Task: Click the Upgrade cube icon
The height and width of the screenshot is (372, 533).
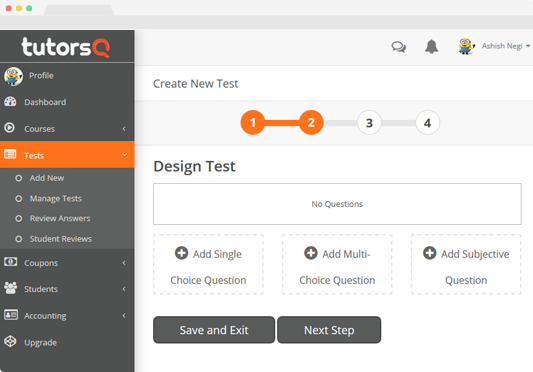Action: 10,341
